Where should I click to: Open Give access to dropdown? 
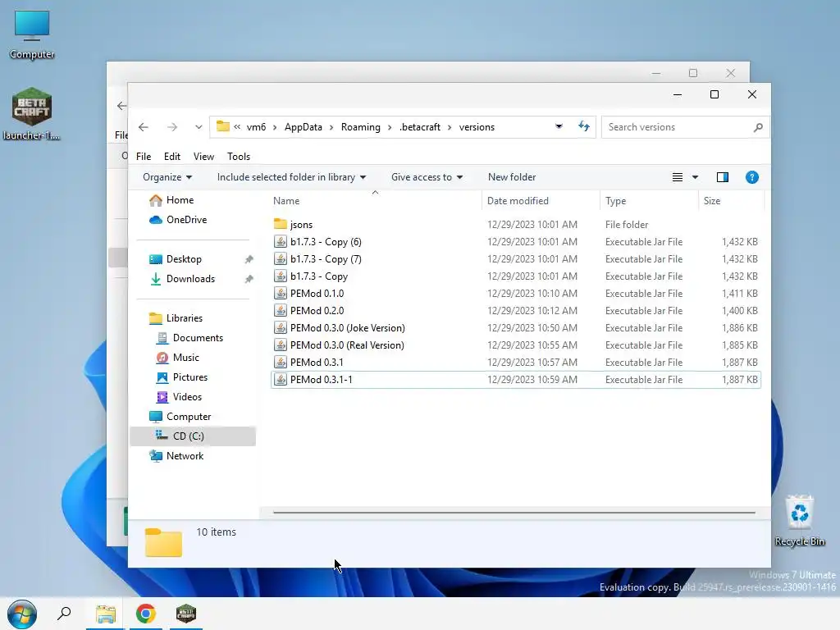tap(427, 177)
